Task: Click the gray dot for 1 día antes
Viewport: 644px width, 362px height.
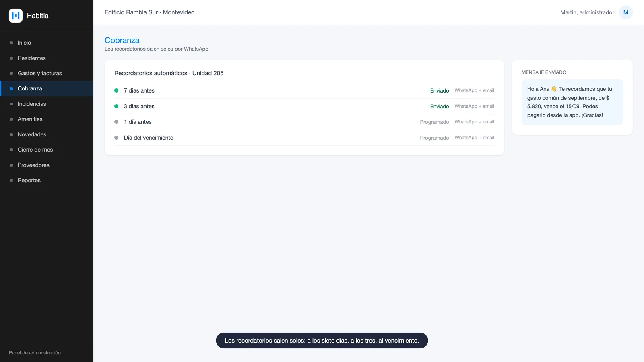Action: click(116, 122)
